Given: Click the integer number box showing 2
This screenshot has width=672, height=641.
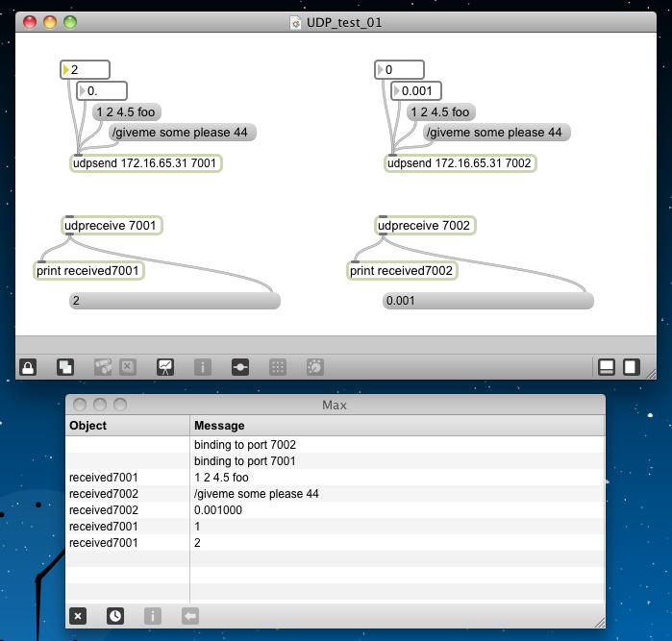Looking at the screenshot, I should [x=85, y=69].
